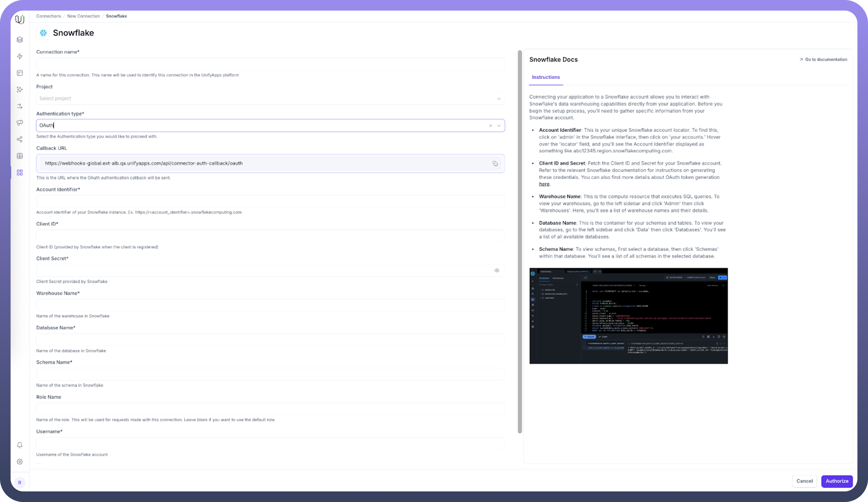Viewport: 868px width, 502px height.
Task: Click the Cancel button
Action: point(804,481)
